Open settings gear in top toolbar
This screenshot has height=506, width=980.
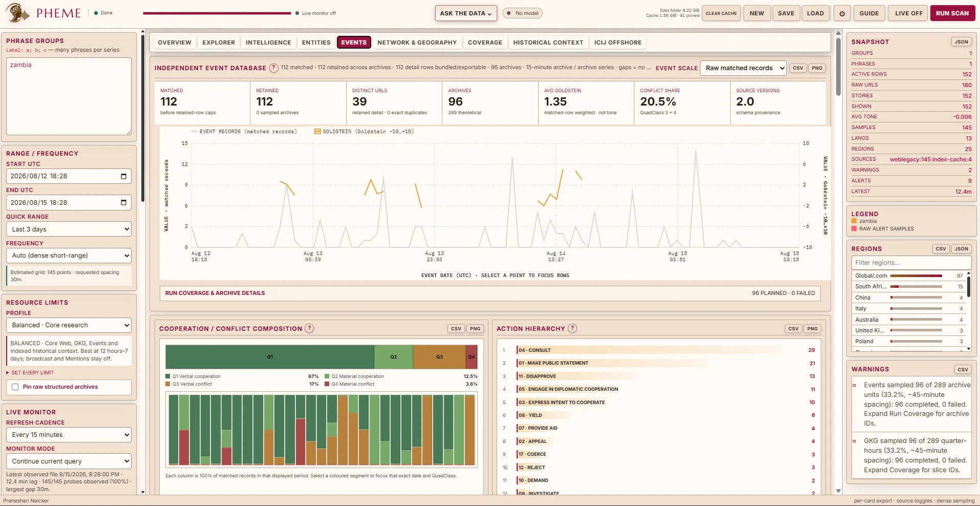tap(842, 14)
